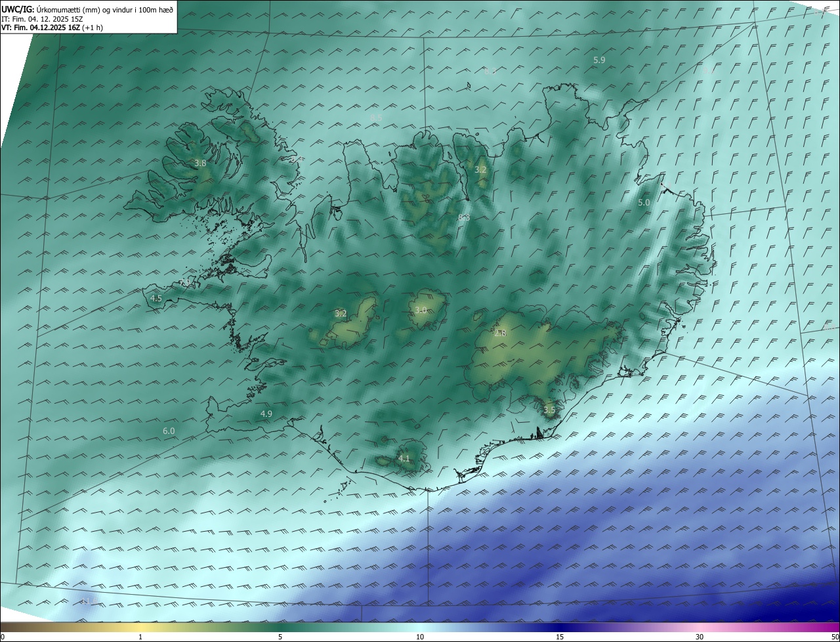Click the 3.2 value on the western glacier

click(341, 313)
